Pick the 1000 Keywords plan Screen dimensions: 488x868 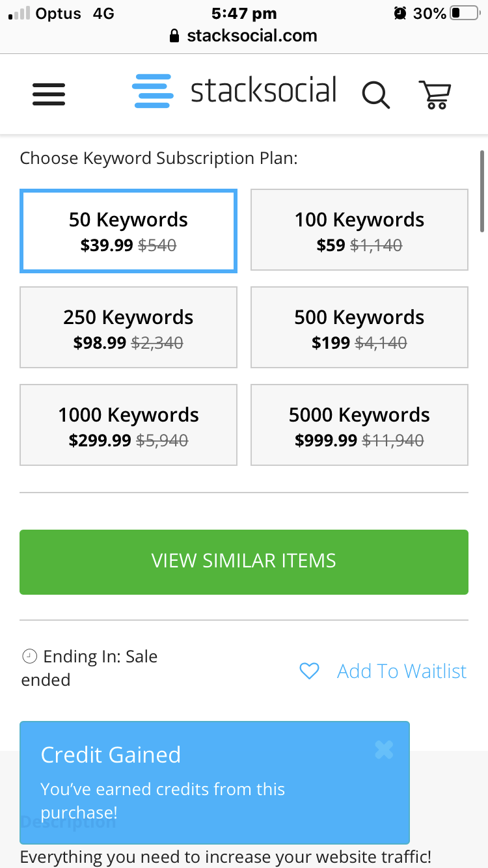point(128,425)
